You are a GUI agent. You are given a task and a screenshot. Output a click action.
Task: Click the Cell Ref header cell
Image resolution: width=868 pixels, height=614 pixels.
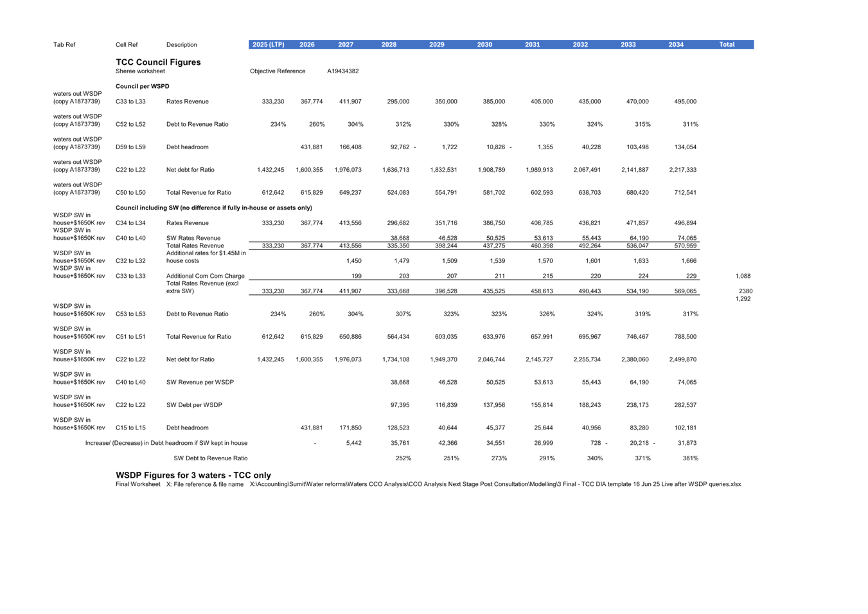click(x=127, y=45)
